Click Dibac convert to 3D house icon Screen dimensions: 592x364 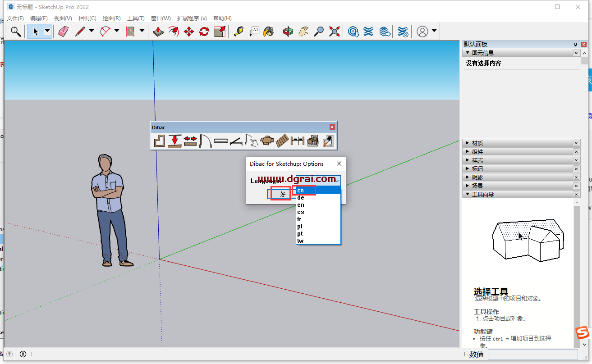[x=313, y=141]
